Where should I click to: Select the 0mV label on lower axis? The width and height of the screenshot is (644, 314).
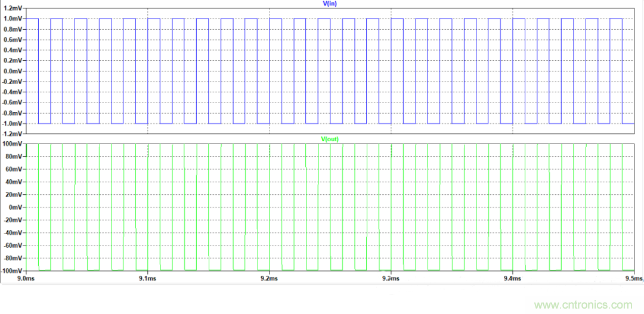[x=15, y=207]
